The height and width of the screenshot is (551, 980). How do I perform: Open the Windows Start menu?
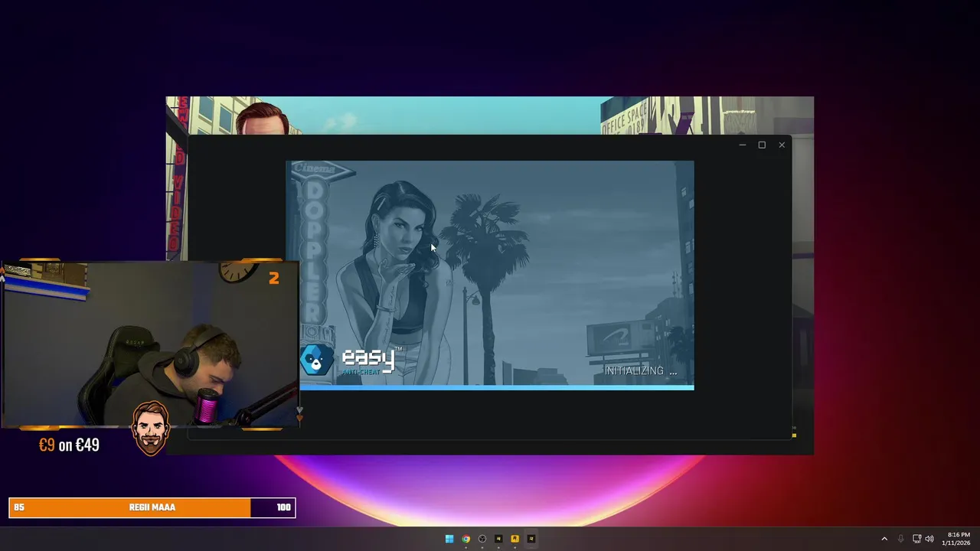[x=449, y=539]
